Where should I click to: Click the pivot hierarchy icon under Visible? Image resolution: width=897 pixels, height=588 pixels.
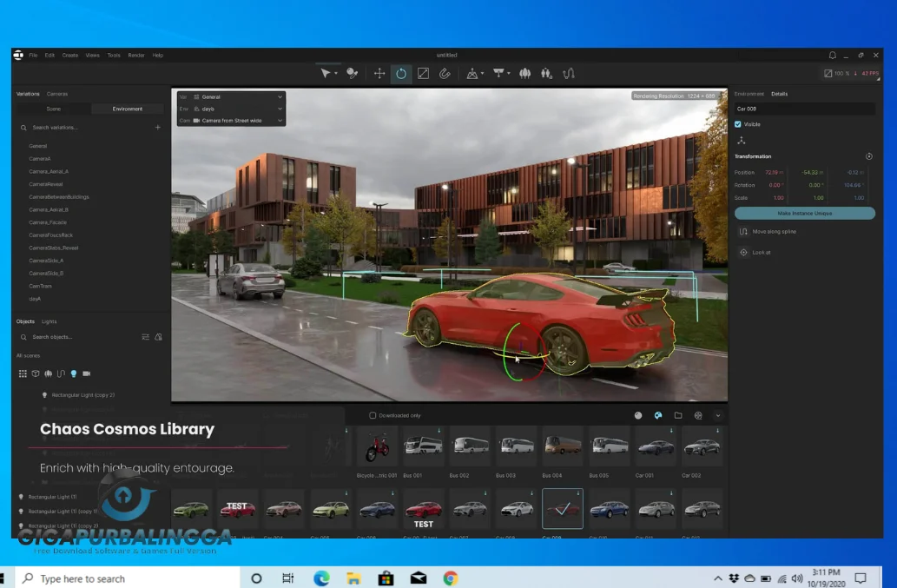coord(742,140)
